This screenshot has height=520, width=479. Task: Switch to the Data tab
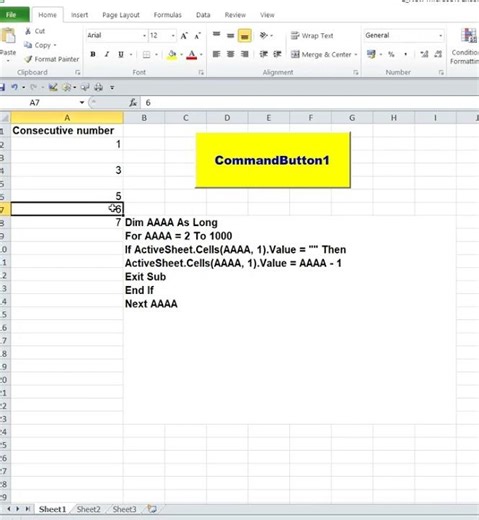pyautogui.click(x=203, y=15)
